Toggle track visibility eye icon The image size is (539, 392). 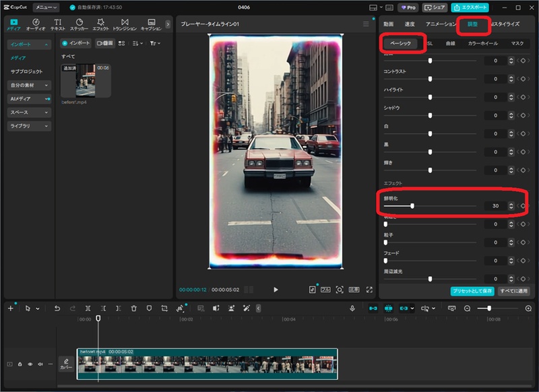click(x=30, y=364)
